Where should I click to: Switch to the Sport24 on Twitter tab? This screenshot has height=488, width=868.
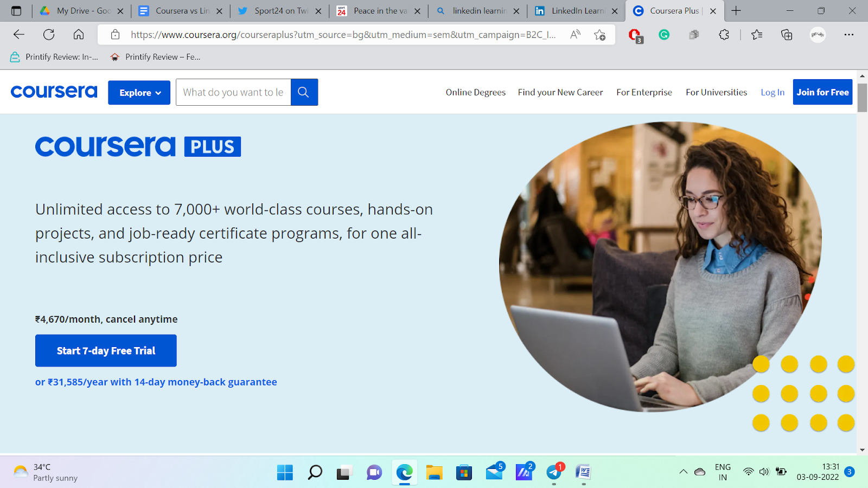(280, 11)
